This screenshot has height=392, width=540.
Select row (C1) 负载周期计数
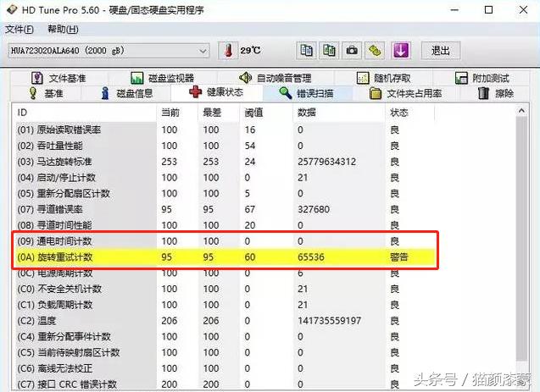tap(224, 305)
